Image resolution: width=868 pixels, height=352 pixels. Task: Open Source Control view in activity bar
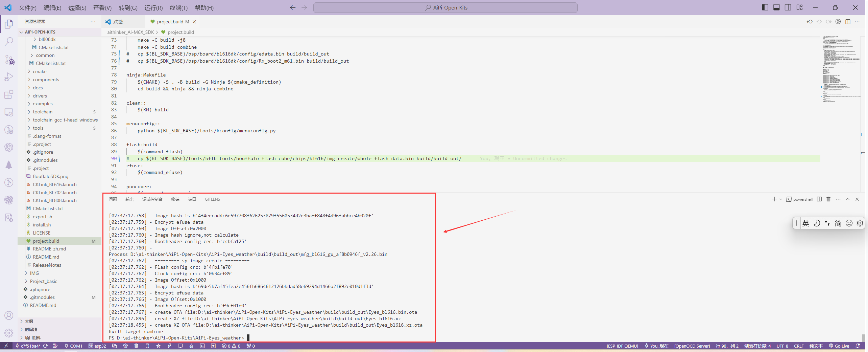pyautogui.click(x=9, y=60)
